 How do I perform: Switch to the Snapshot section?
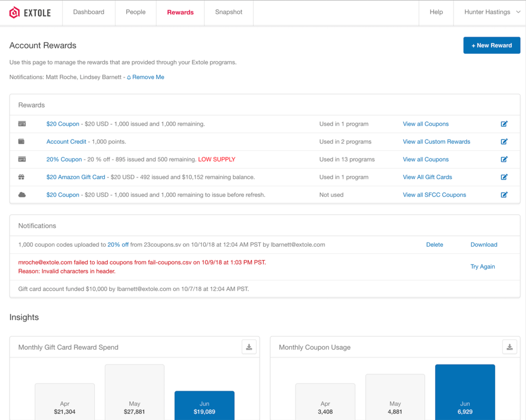click(x=229, y=12)
